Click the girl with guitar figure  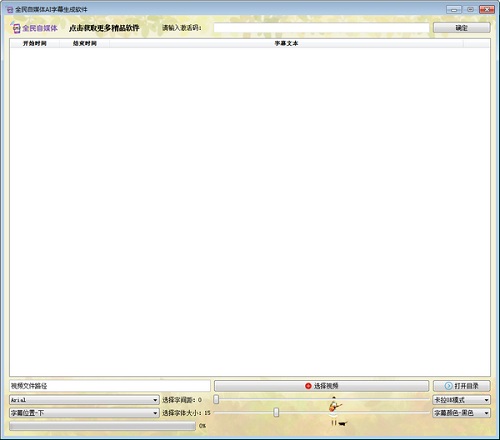(x=334, y=411)
